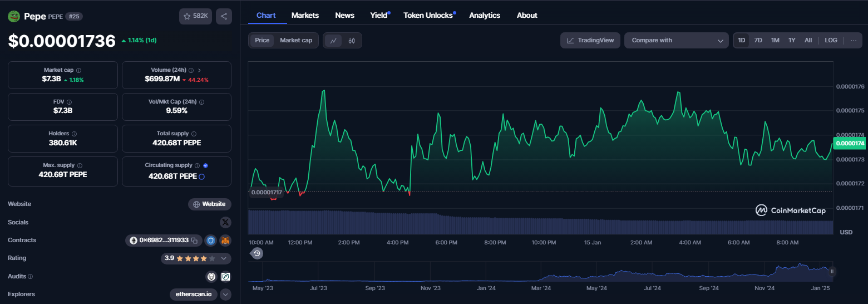868x304 pixels.
Task: Open the Yield tab
Action: (x=379, y=15)
